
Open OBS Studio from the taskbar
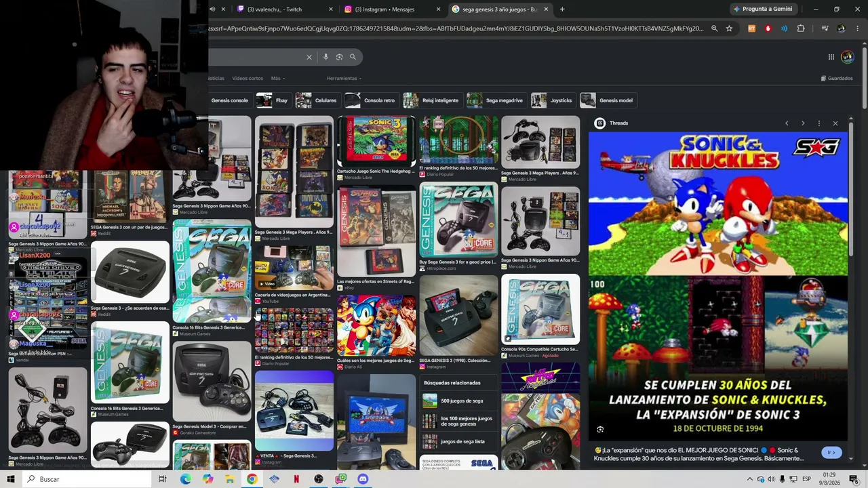pyautogui.click(x=319, y=479)
